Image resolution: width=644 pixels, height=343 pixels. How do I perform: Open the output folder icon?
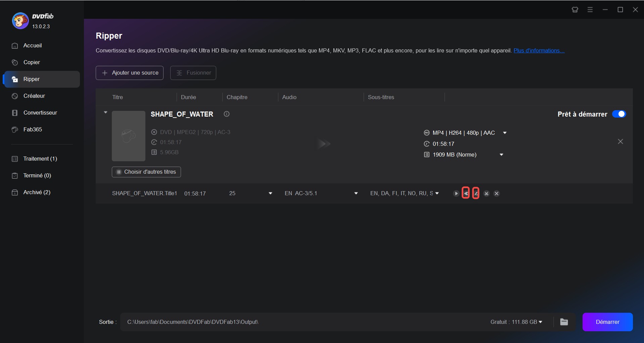[564, 322]
